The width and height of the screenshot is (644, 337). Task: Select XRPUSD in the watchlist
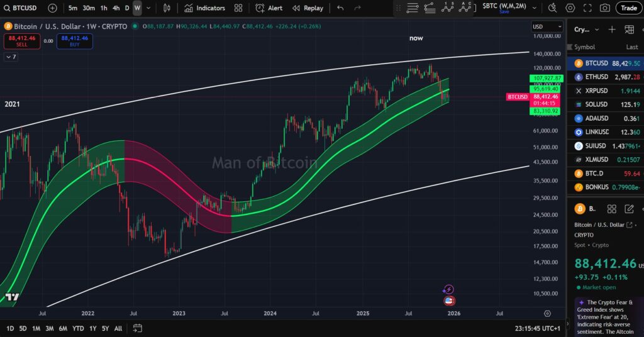tap(606, 91)
